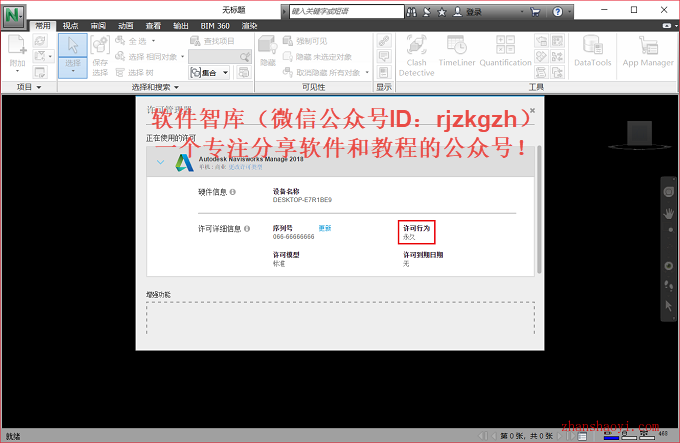Click the shopping cart icon in title bar
The image size is (680, 443).
coord(535,12)
